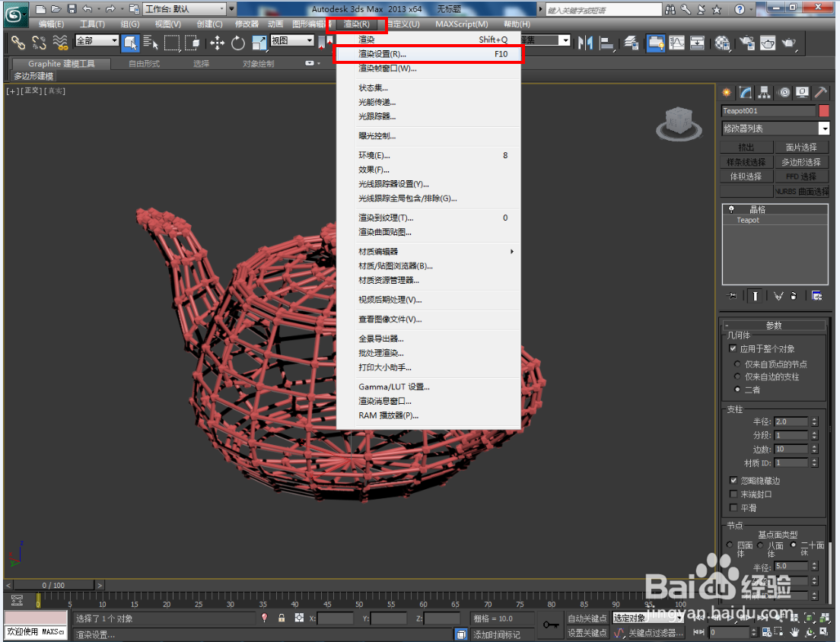Choose 渲染到纹理(T)... menu entry
The height and width of the screenshot is (642, 840).
(x=428, y=218)
